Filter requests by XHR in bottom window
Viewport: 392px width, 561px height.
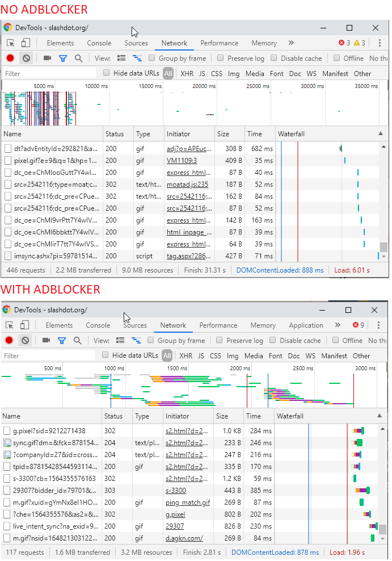186,356
